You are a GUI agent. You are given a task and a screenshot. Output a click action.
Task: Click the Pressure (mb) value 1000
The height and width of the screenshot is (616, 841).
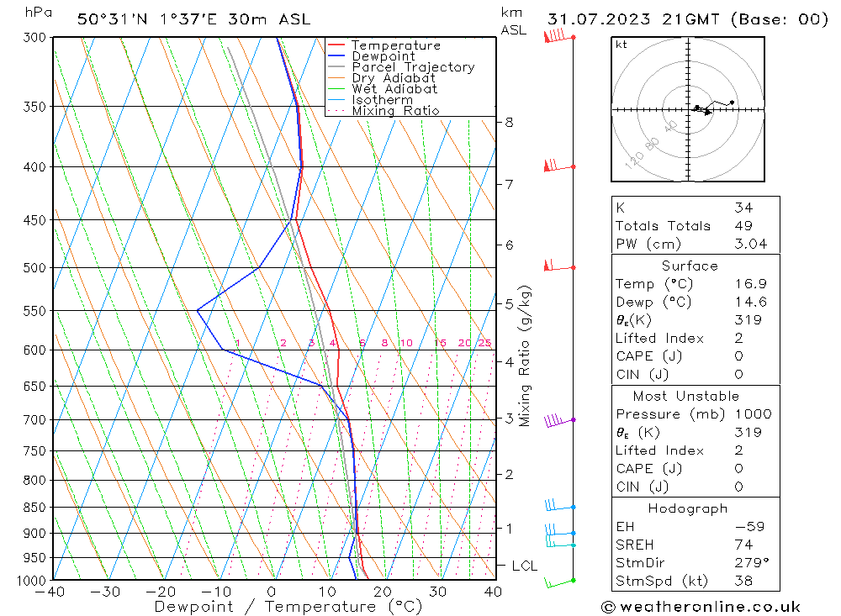(x=754, y=413)
